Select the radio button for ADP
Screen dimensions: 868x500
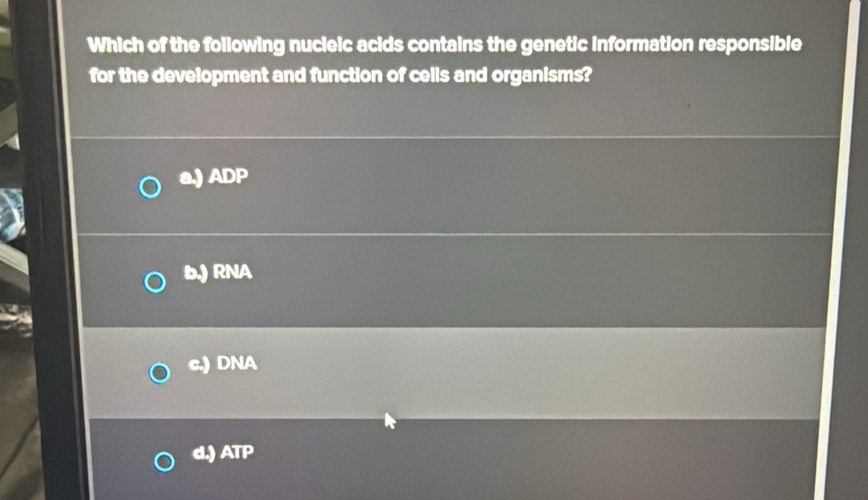[151, 187]
